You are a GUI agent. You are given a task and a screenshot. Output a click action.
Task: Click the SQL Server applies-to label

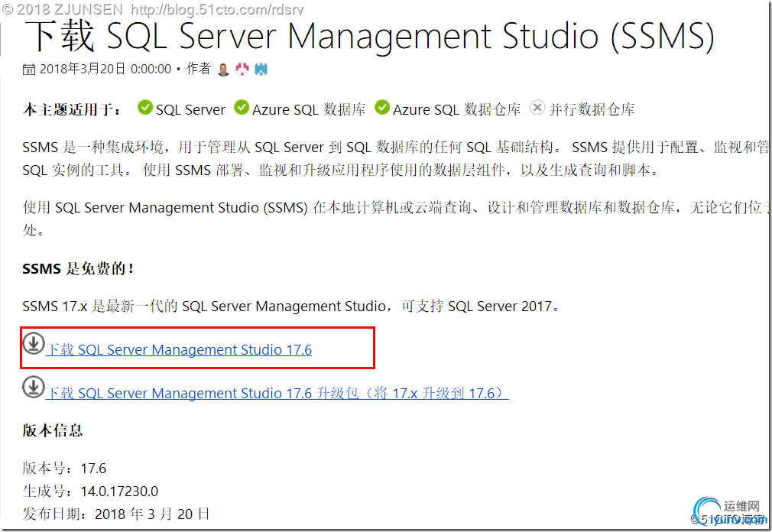pyautogui.click(x=190, y=109)
